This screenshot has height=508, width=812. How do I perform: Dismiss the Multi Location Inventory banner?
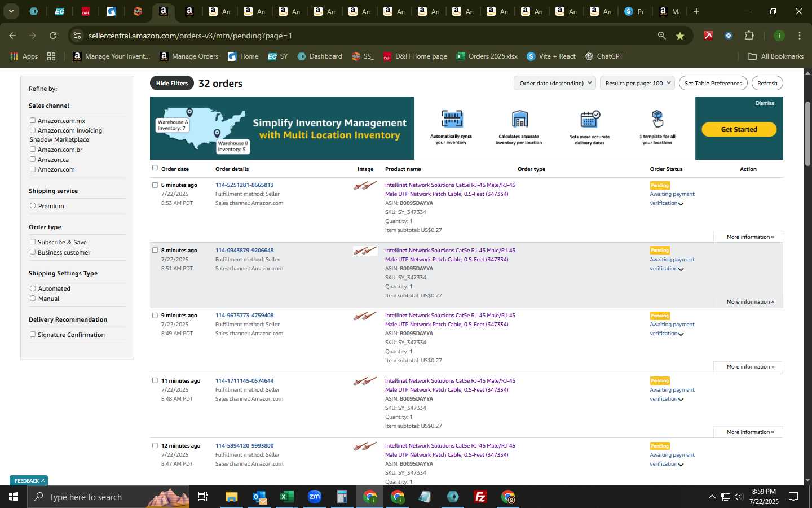(765, 103)
